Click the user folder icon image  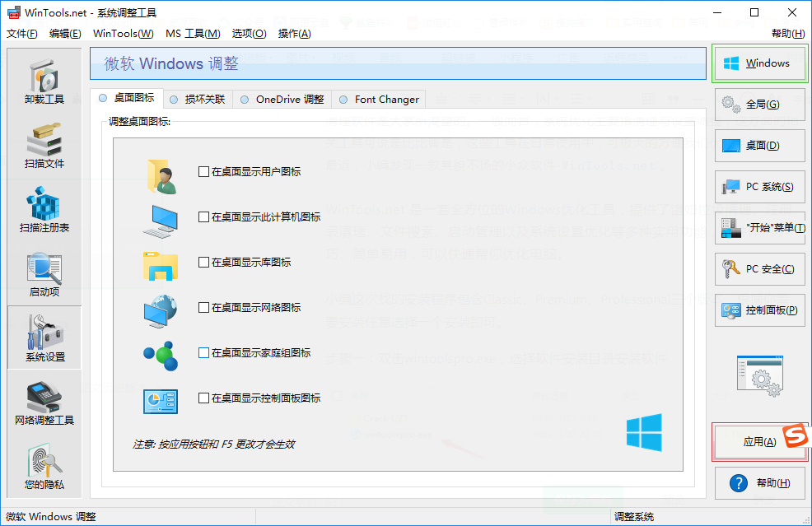[x=161, y=176]
